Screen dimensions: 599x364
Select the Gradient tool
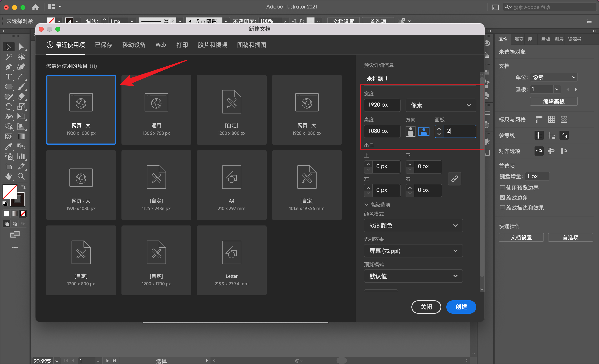(21, 136)
